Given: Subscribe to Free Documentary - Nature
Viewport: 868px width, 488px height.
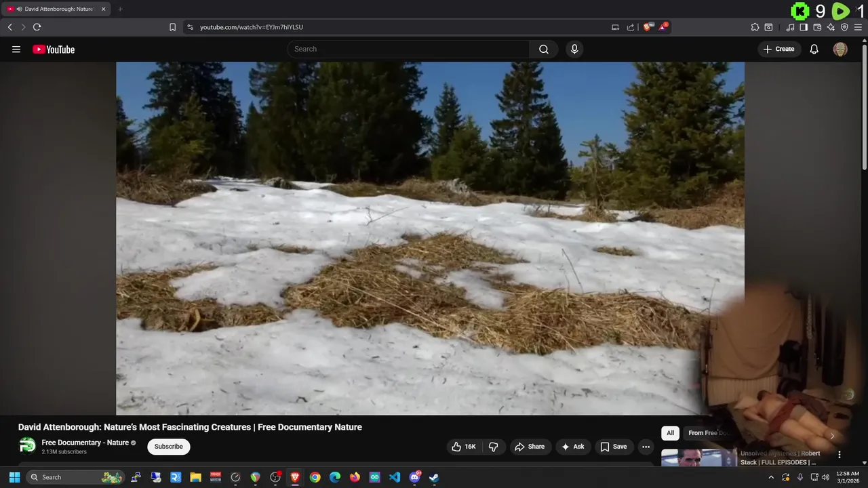Looking at the screenshot, I should (169, 447).
